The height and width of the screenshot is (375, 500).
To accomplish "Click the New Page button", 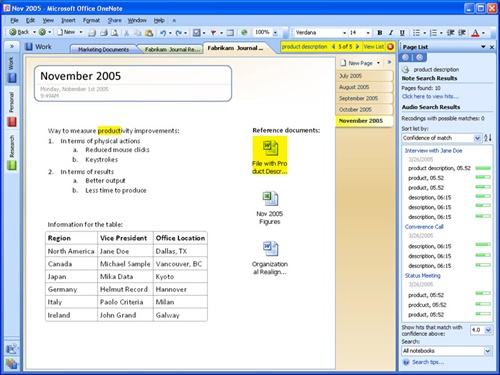I will click(356, 63).
